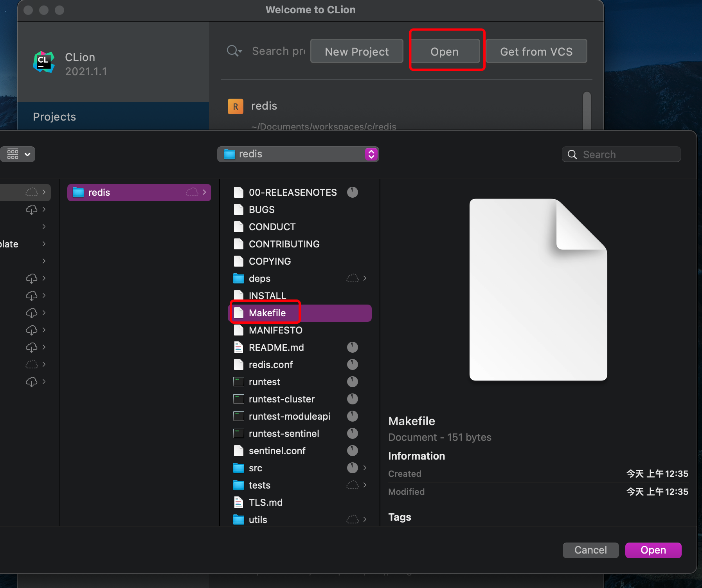Click the sync progress icon beside 00-RELEASENOTES
Screen dimensions: 702x588
pos(353,192)
